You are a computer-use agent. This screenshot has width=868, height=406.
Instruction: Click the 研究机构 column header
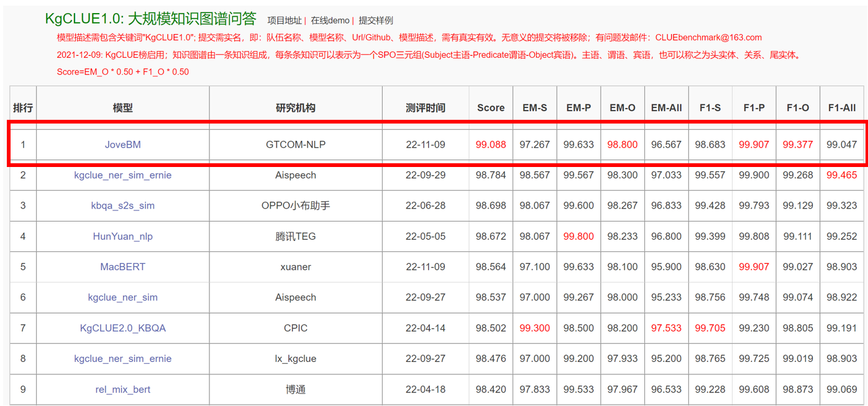[x=295, y=107]
